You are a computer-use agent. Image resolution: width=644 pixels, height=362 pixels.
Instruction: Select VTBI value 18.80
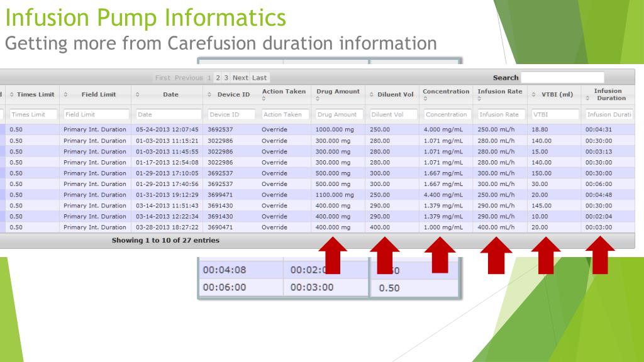pyautogui.click(x=540, y=129)
